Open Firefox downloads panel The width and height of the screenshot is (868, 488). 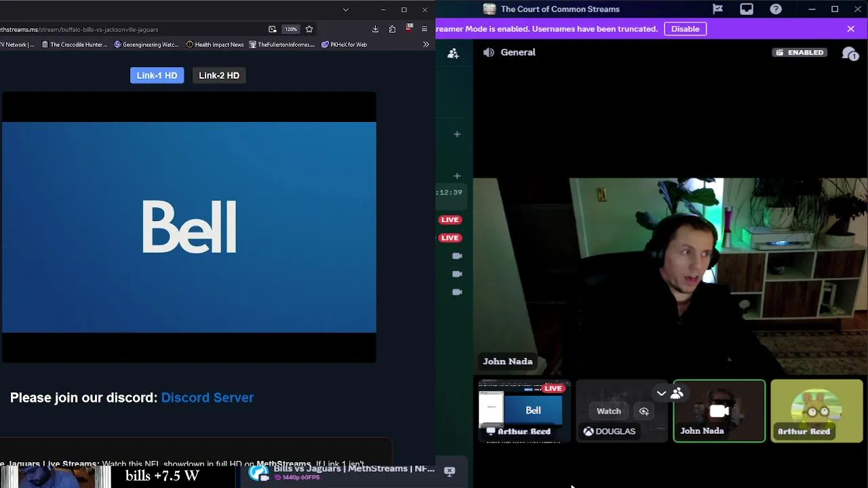375,29
